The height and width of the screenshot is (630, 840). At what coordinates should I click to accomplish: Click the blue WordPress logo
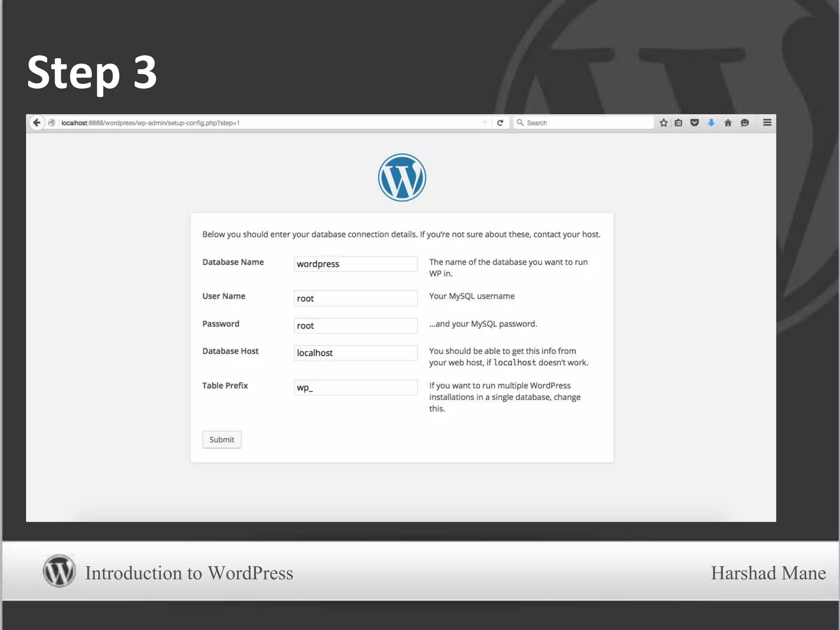click(x=402, y=178)
